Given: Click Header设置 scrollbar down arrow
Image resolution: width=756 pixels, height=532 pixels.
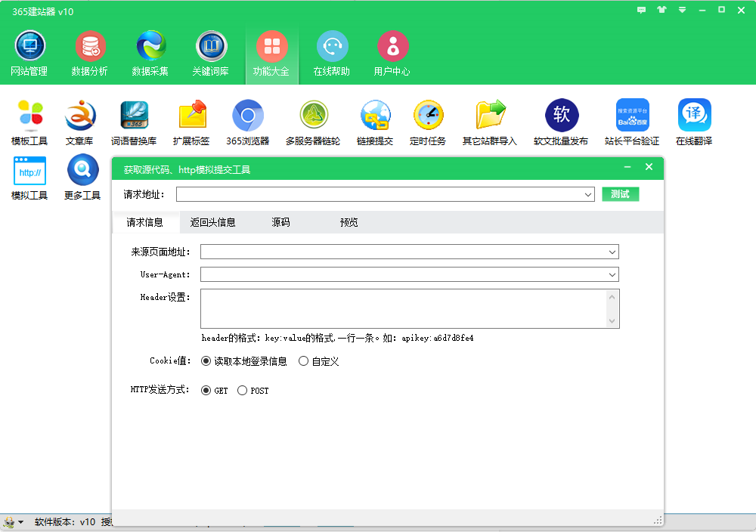Looking at the screenshot, I should (612, 321).
